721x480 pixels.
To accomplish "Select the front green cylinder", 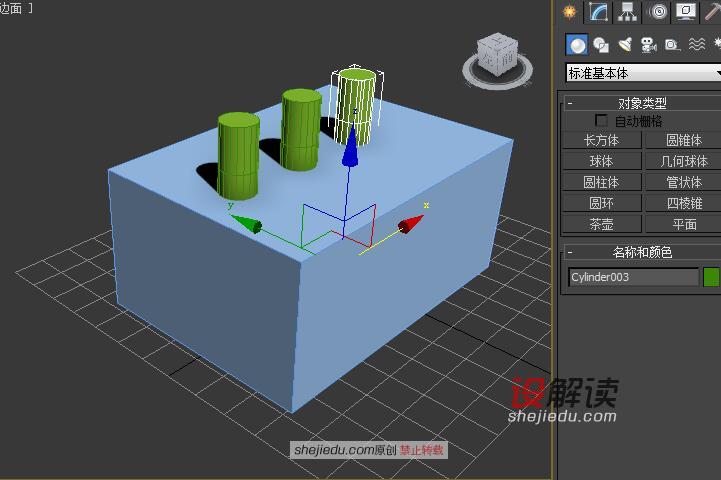I will click(238, 156).
